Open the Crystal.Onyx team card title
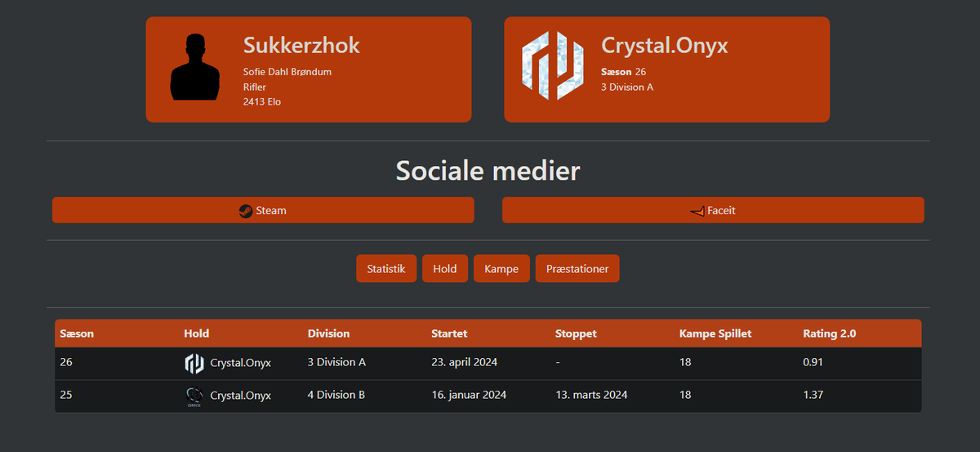Image resolution: width=980 pixels, height=452 pixels. coord(665,46)
